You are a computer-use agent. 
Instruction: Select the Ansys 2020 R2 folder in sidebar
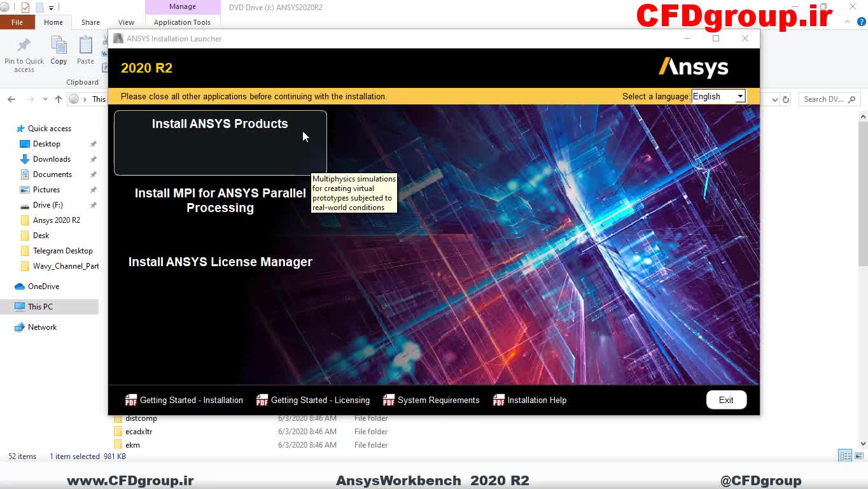click(57, 220)
